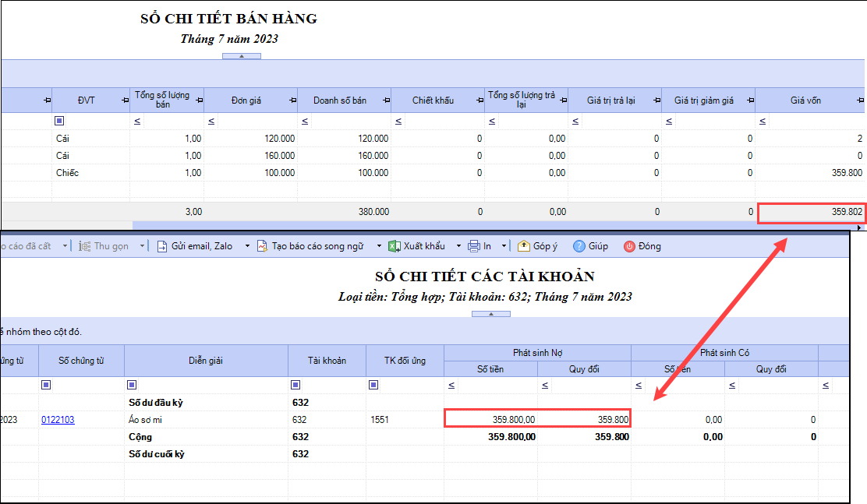
Task: Open filter operator for Tổng số lượng bán
Action: [137, 121]
